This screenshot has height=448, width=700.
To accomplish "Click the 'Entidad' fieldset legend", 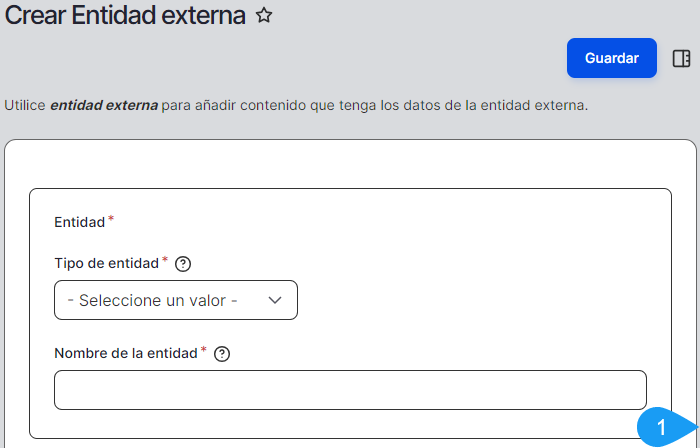I will (x=79, y=221).
